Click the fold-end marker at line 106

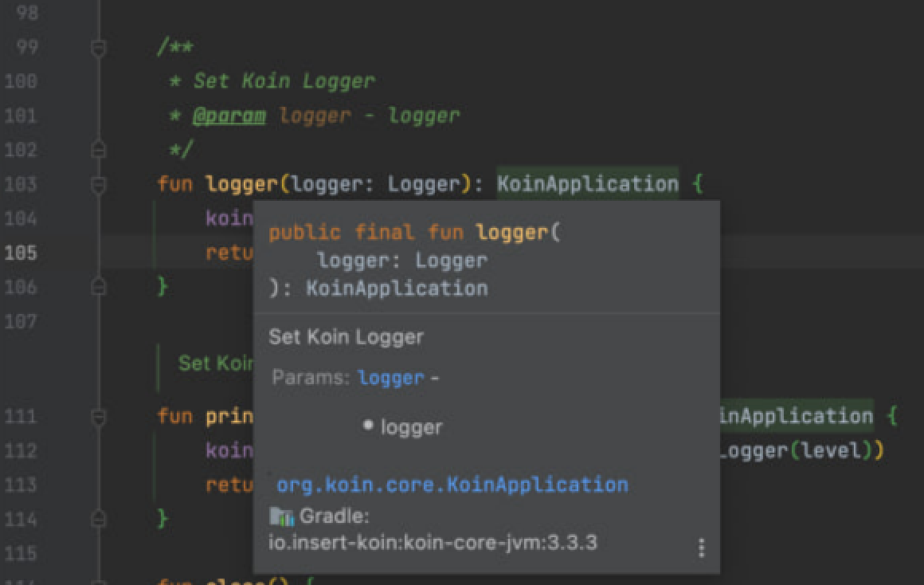97,287
